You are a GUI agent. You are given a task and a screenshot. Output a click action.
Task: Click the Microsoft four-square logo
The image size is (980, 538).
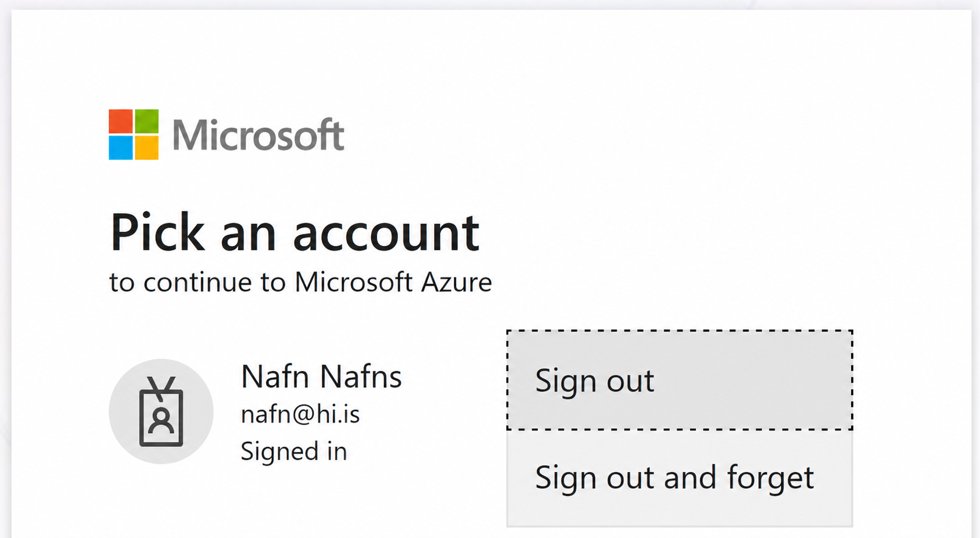pyautogui.click(x=134, y=134)
